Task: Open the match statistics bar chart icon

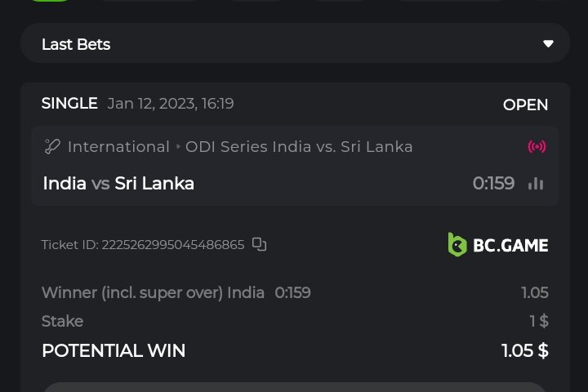Action: point(536,183)
